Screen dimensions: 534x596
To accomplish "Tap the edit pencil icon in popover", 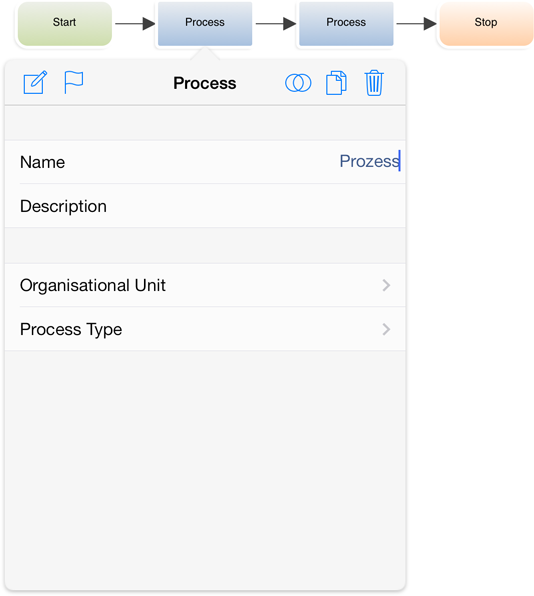I will coord(35,82).
